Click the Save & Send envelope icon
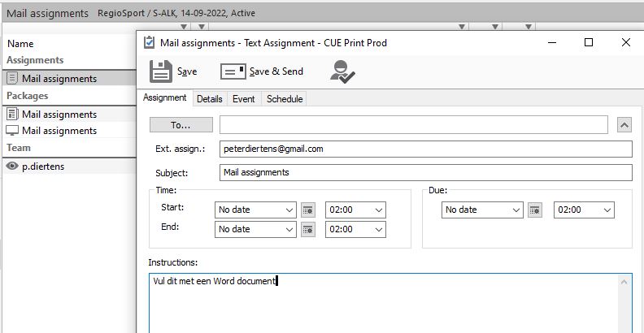This screenshot has height=333, width=644. tap(233, 71)
